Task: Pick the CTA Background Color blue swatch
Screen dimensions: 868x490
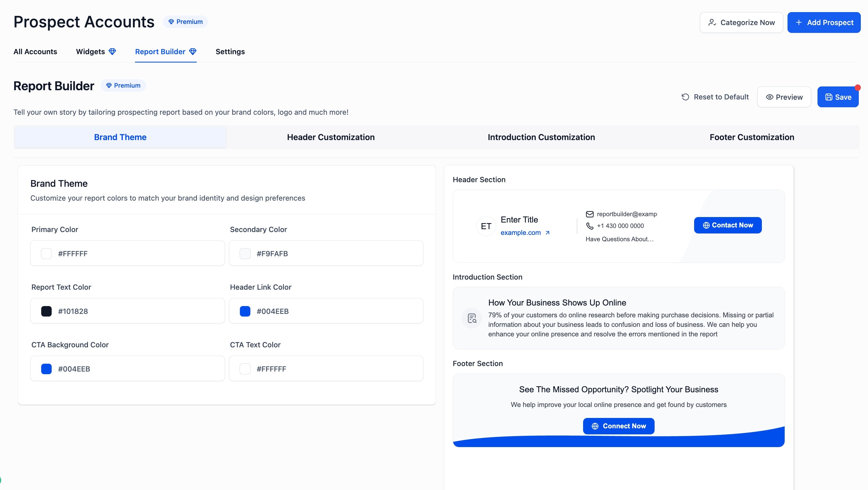Action: pyautogui.click(x=46, y=369)
